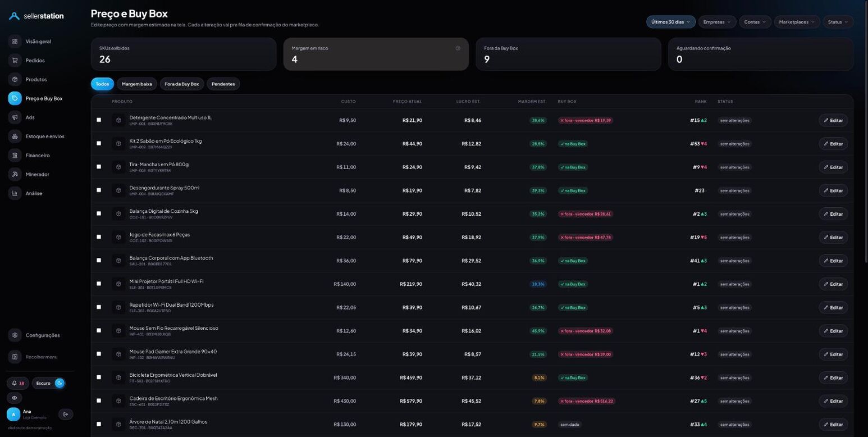
Task: Show the Pendentes tab
Action: tap(223, 84)
